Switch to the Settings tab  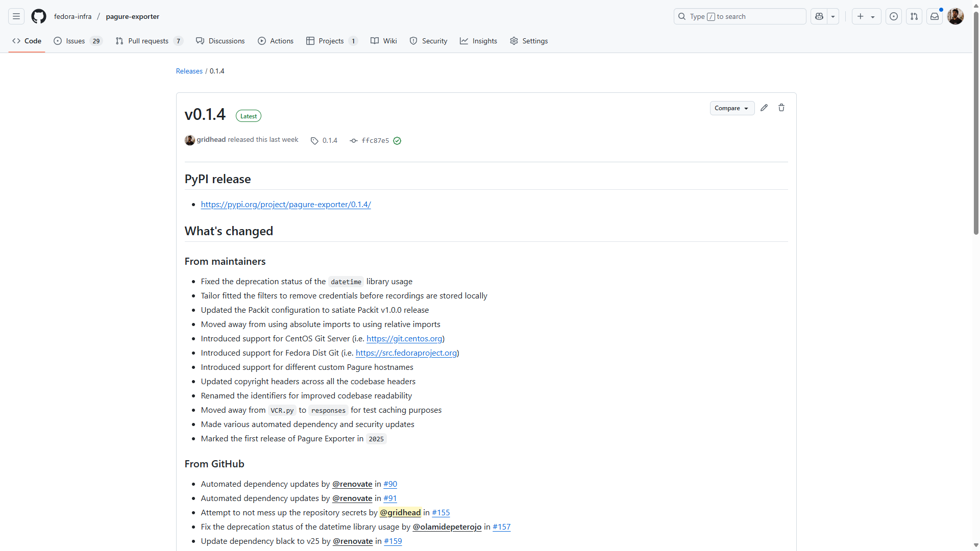[x=529, y=41]
